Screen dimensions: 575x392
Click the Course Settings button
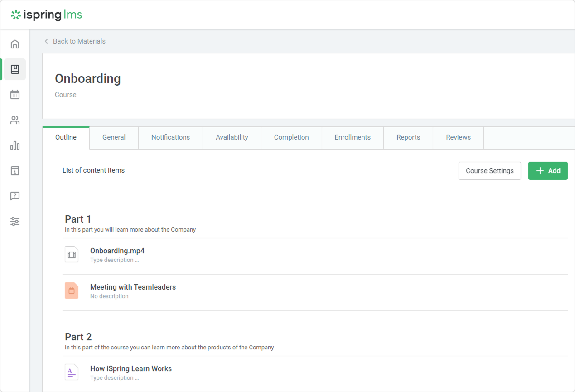click(489, 171)
